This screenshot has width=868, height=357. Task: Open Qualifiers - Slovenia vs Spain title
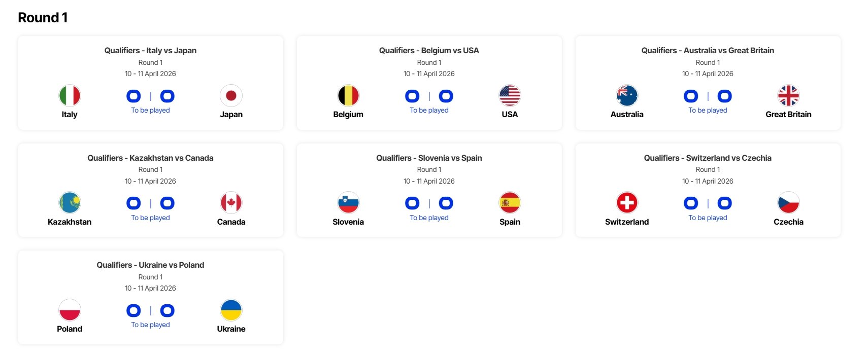(429, 158)
